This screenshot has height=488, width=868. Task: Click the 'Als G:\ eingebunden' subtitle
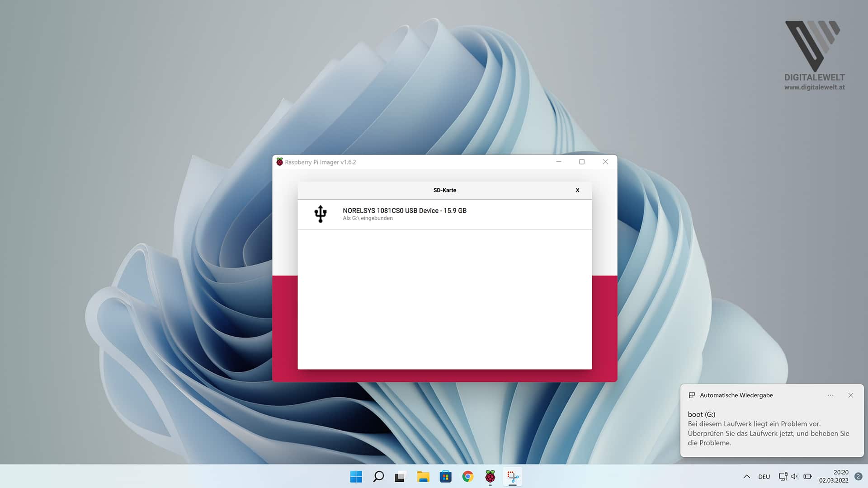click(368, 218)
